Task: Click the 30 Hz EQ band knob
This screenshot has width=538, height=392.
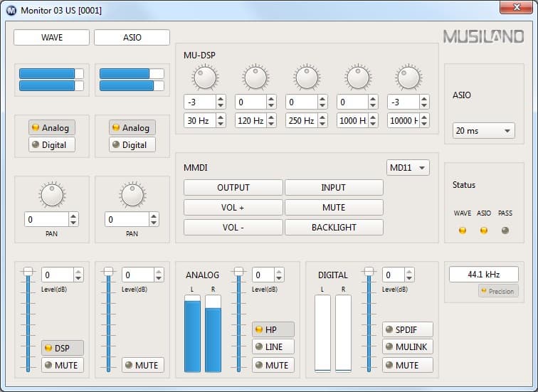Action: (204, 78)
